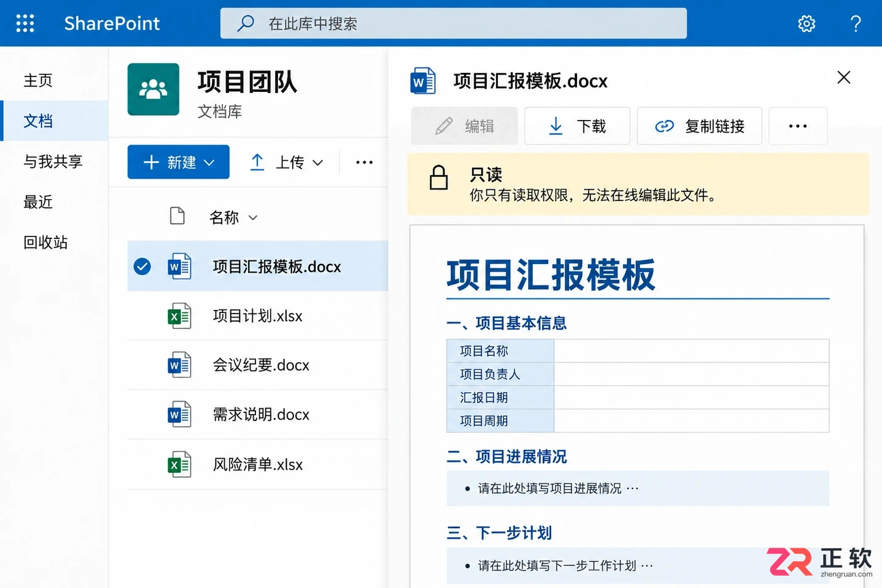
Task: Open the SharePoint app launcher grid
Action: coord(25,23)
